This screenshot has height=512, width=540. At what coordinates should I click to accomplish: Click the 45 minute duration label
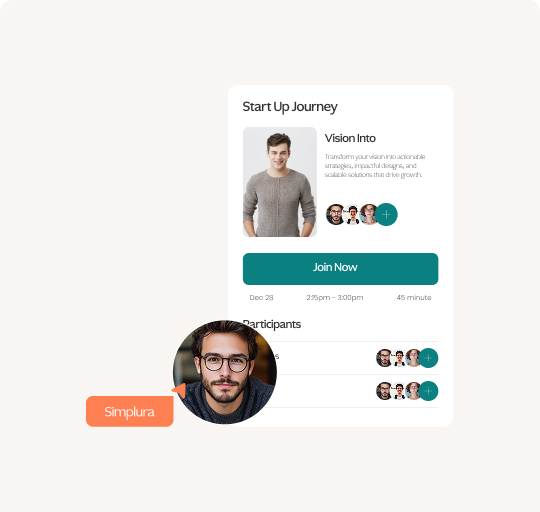(x=414, y=297)
